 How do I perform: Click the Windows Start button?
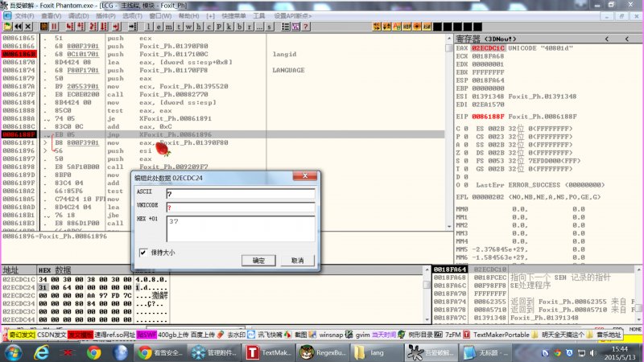pyautogui.click(x=12, y=352)
